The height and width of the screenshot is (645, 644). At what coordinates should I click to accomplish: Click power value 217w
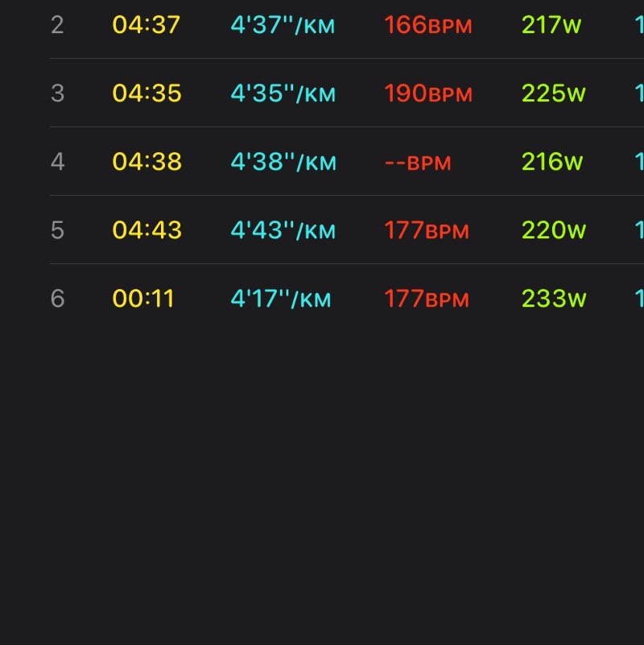coord(551,25)
